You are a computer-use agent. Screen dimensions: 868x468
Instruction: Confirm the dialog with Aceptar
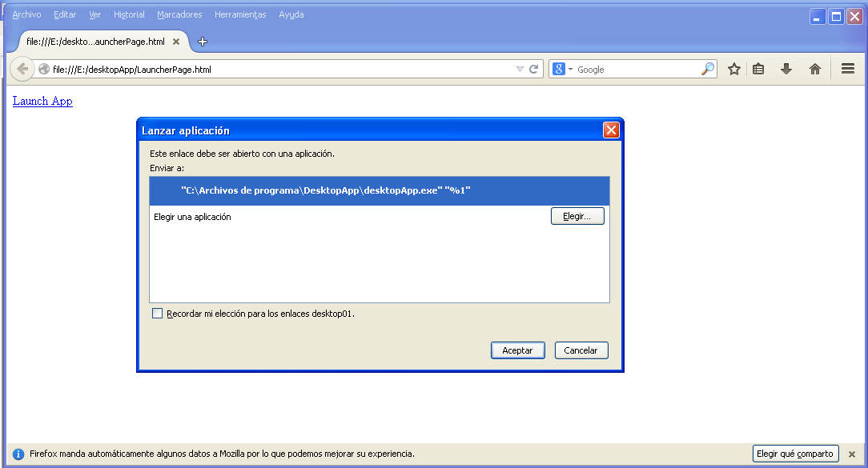pos(517,350)
